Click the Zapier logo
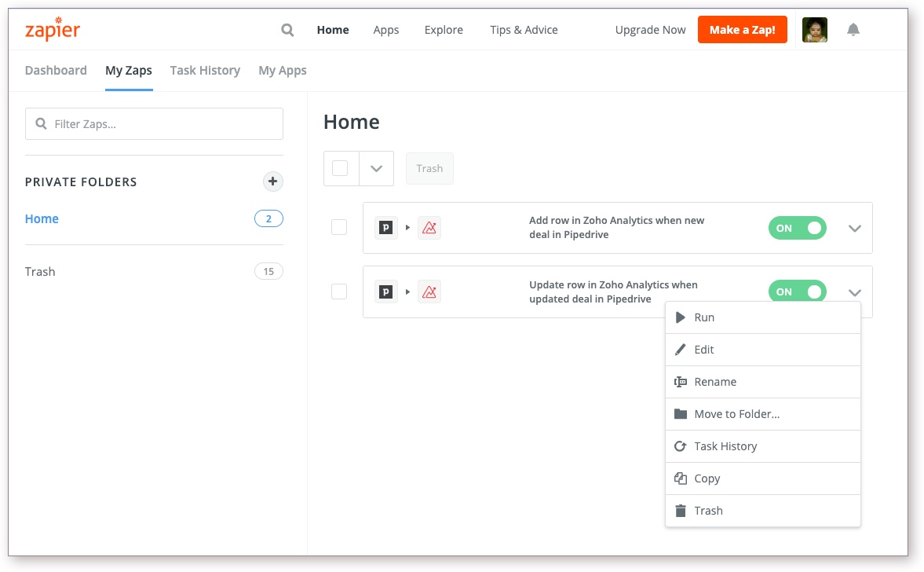The height and width of the screenshot is (572, 924). [53, 30]
